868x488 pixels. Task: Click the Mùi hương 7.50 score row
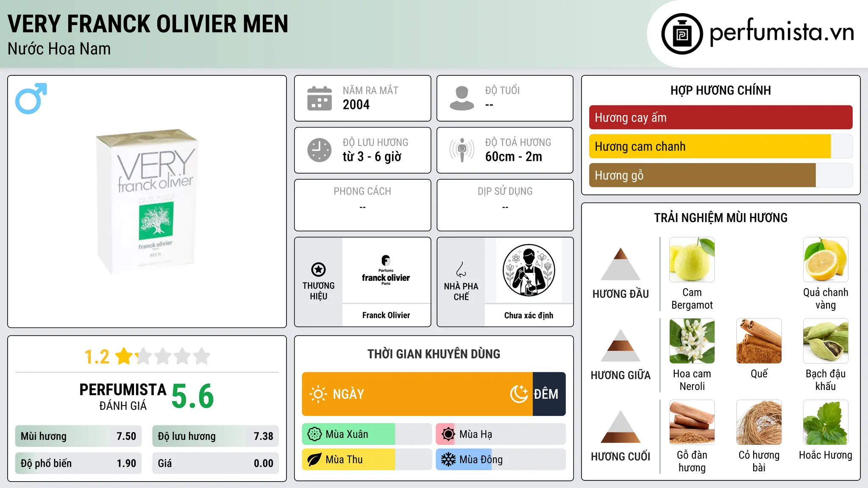78,436
